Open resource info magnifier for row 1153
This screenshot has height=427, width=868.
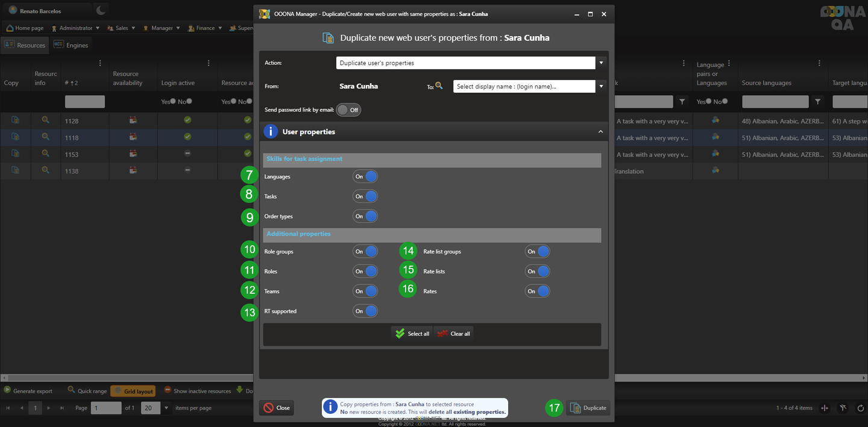(45, 154)
